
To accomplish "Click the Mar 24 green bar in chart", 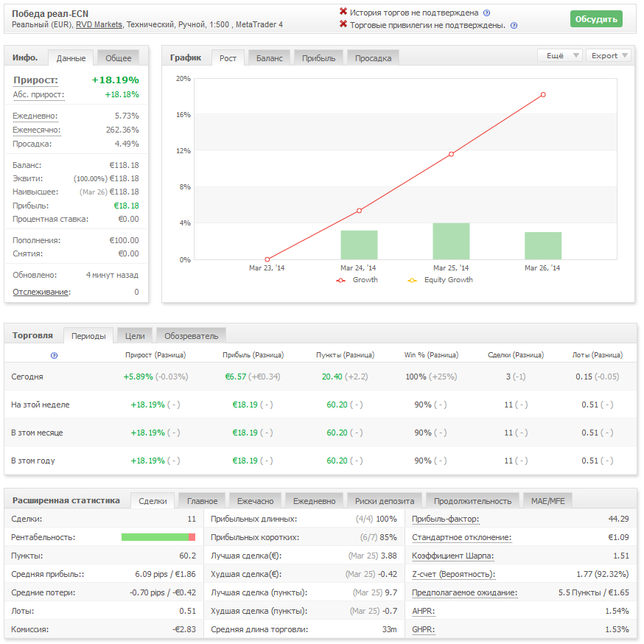I will 359,245.
